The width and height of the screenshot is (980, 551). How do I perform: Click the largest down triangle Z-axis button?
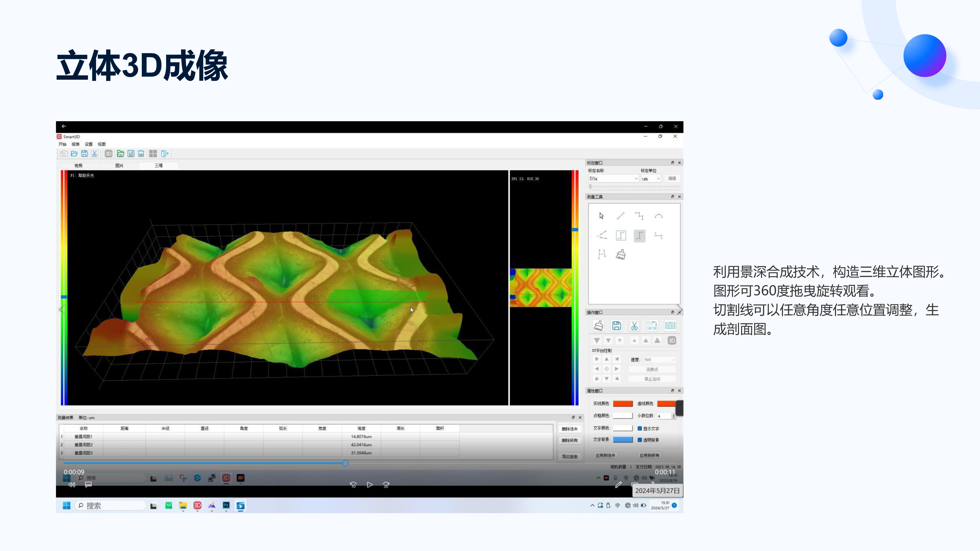[x=597, y=340]
